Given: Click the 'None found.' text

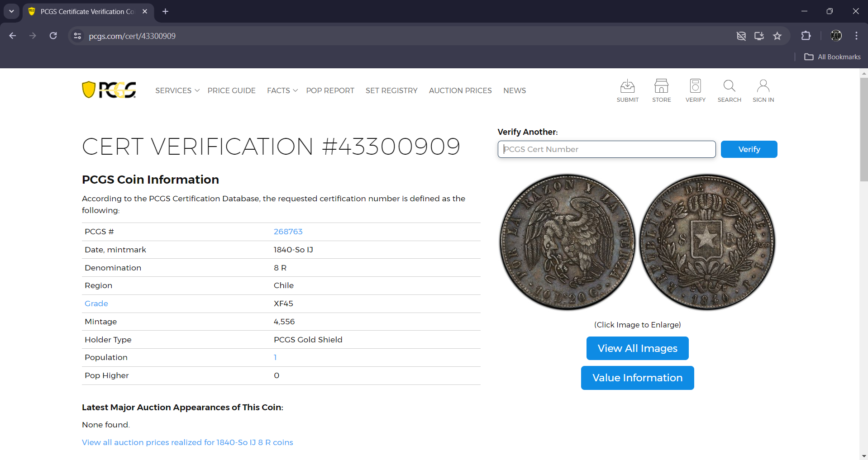Looking at the screenshot, I should (106, 425).
